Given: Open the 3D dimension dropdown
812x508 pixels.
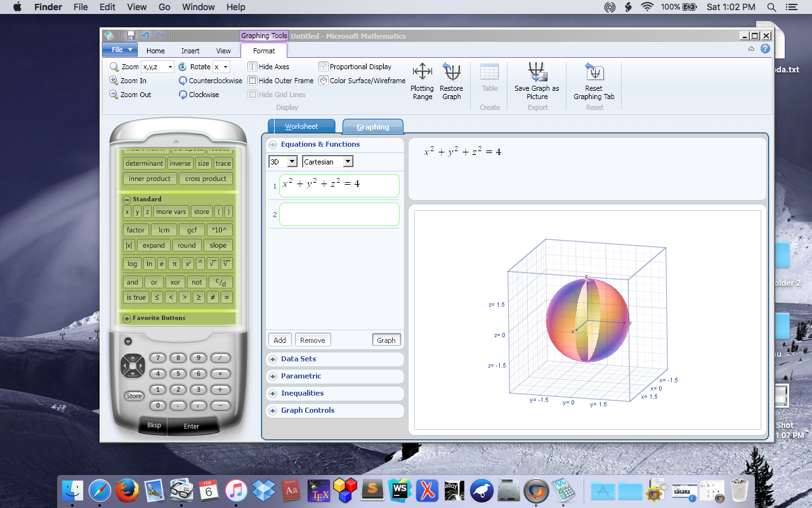Looking at the screenshot, I should coord(282,161).
